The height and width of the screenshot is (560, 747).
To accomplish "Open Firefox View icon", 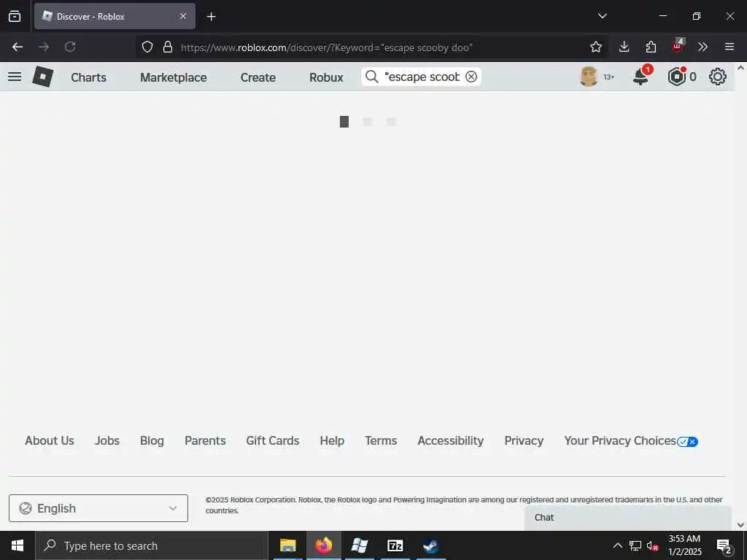I will pos(15,16).
